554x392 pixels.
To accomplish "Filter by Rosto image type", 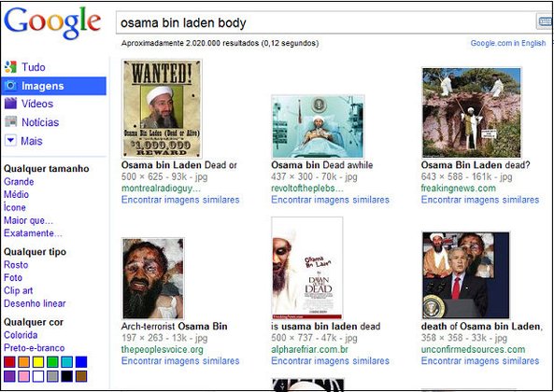I will point(16,265).
